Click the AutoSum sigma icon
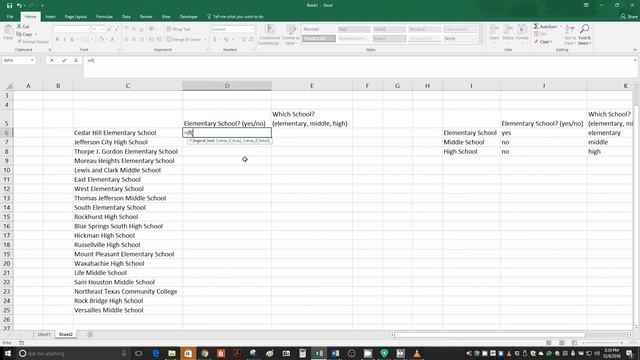 536,27
